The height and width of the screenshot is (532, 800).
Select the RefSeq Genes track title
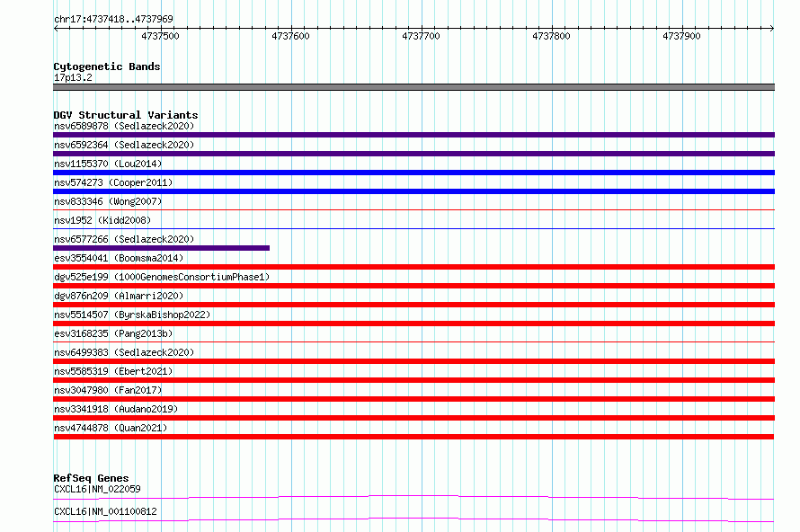[x=92, y=478]
